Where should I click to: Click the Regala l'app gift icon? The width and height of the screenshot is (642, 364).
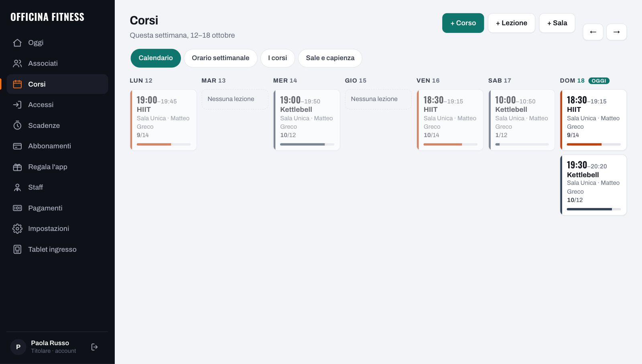[x=17, y=167]
